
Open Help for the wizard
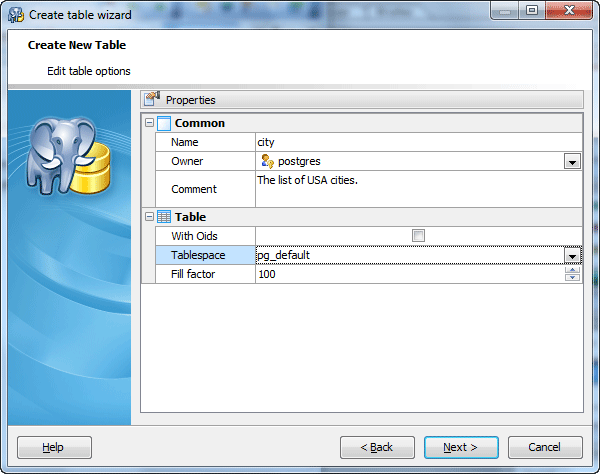pos(54,447)
